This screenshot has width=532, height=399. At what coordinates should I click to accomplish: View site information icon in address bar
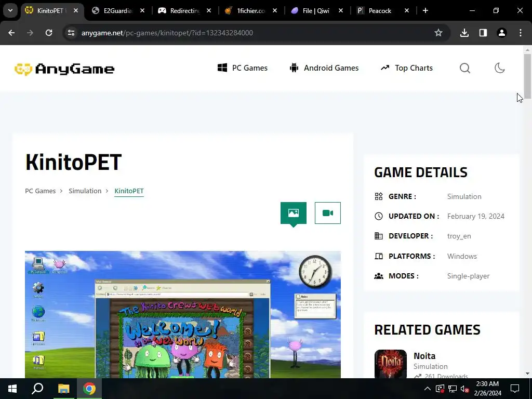click(x=71, y=33)
